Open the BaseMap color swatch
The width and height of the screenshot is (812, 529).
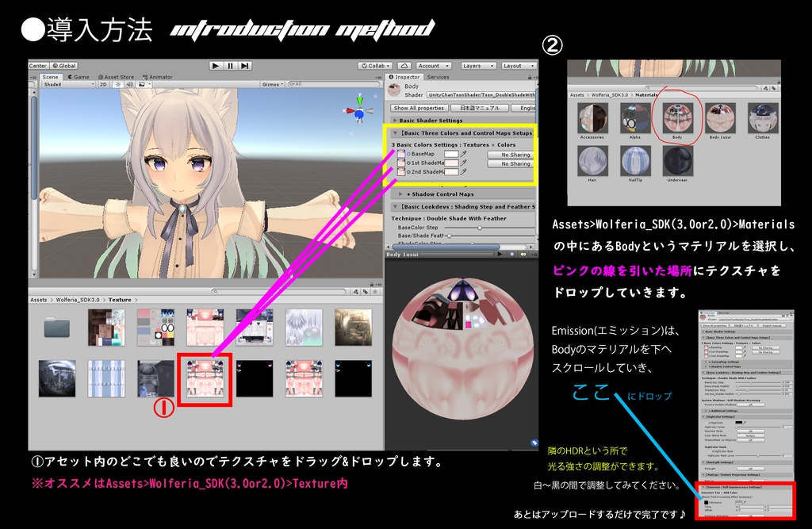pyautogui.click(x=451, y=155)
